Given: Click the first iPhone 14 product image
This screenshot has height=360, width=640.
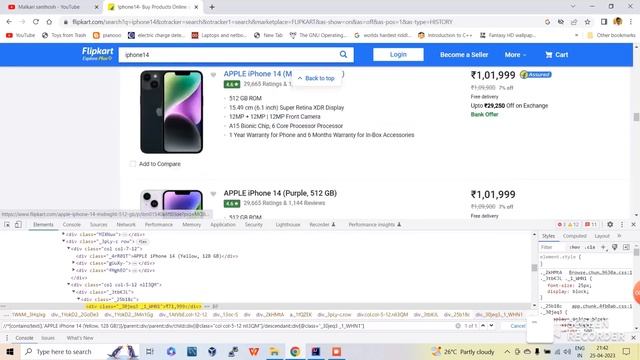Looking at the screenshot, I should (171, 112).
